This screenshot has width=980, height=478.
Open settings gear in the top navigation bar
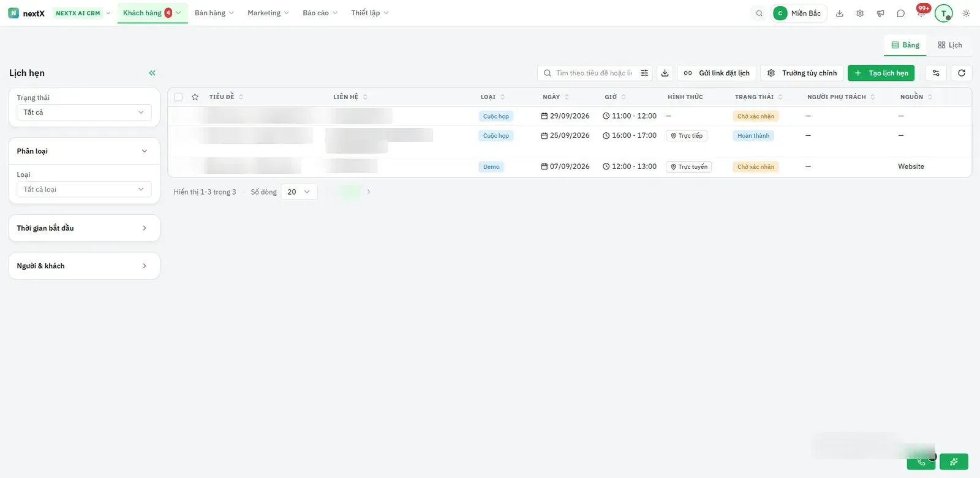(860, 13)
